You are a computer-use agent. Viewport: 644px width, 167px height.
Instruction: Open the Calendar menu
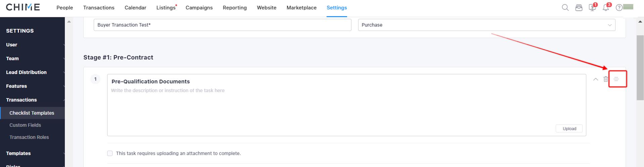point(135,8)
